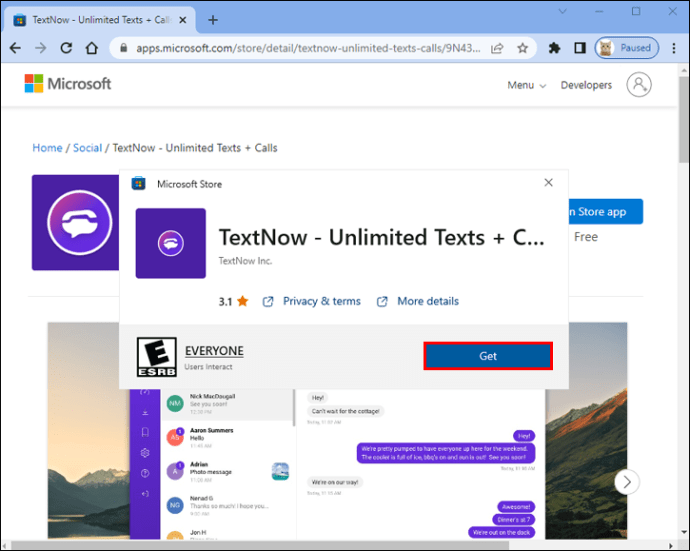This screenshot has width=690, height=551.
Task: Bookmark this page with star icon
Action: (522, 48)
